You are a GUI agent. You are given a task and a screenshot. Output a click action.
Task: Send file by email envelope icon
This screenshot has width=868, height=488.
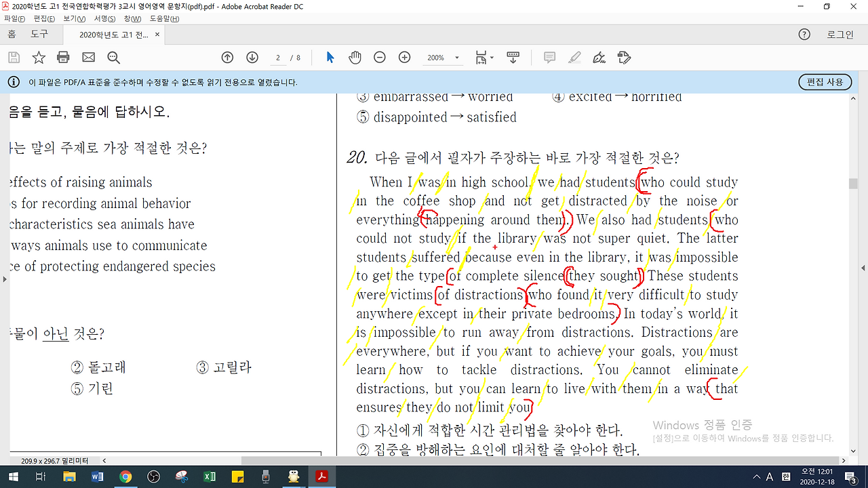[88, 58]
